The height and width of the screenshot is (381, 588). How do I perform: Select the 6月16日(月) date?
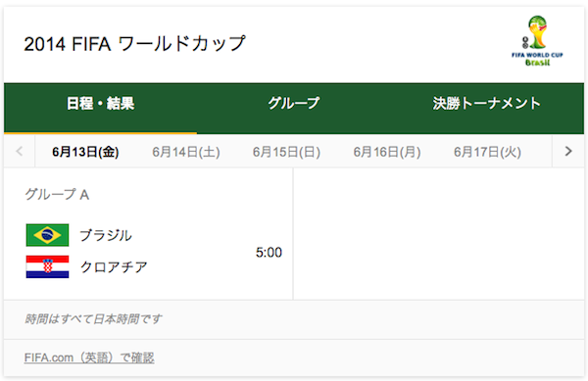point(387,152)
